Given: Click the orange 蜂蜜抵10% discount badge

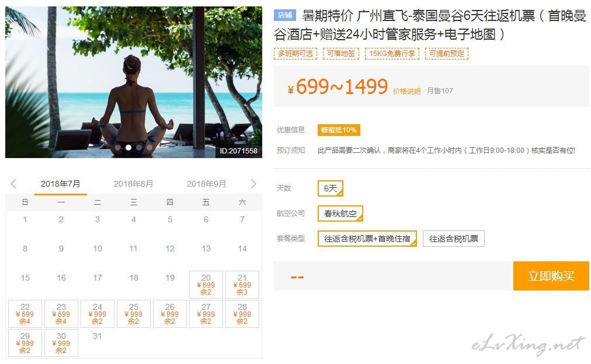Looking at the screenshot, I should point(339,130).
